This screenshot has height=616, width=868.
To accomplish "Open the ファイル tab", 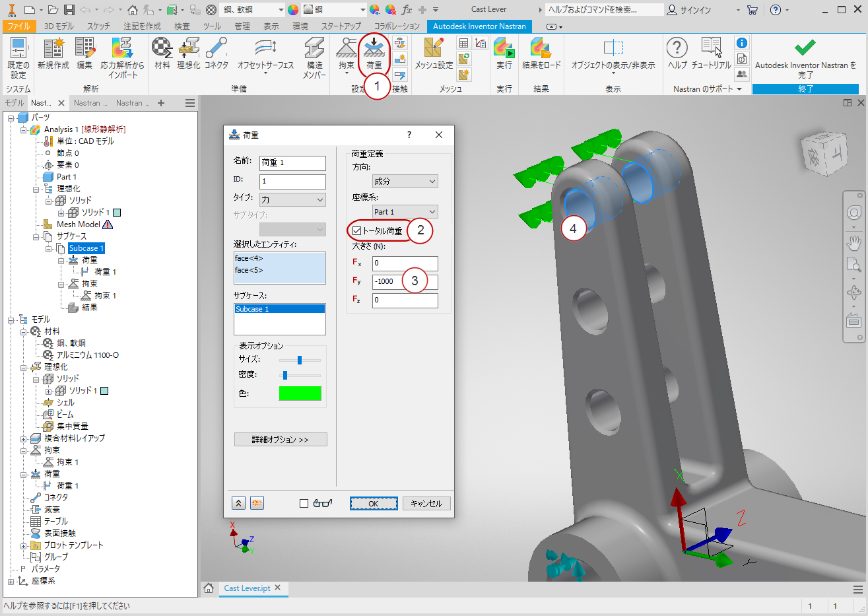I will (x=19, y=26).
